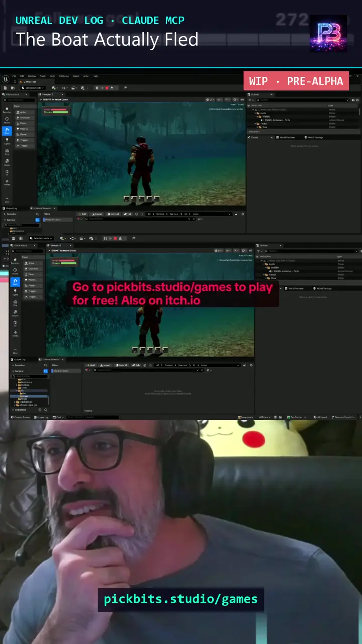Open Add Content icon in upper editor toolbar
Screen dimensions: 362x644
[54, 88]
